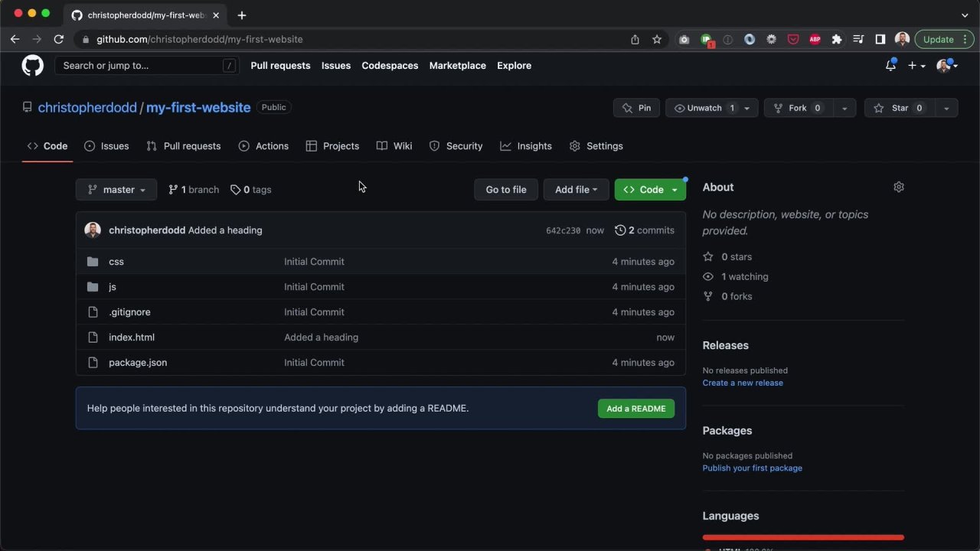Toggle Pin for this repository
The image size is (980, 551).
pos(636,108)
